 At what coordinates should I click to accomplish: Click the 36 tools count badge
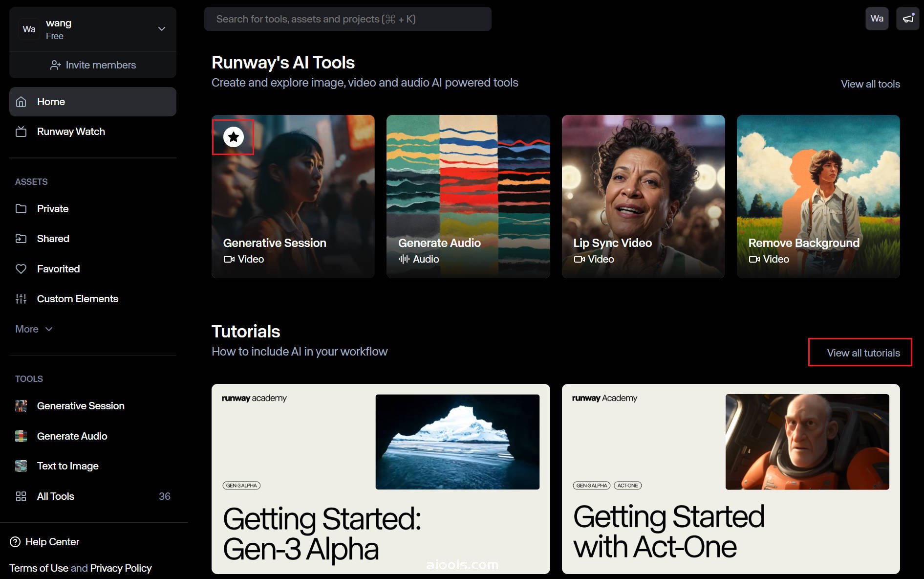point(165,496)
